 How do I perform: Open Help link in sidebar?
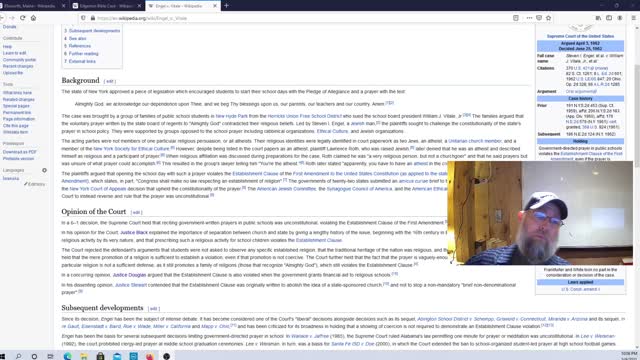pyautogui.click(x=7, y=47)
